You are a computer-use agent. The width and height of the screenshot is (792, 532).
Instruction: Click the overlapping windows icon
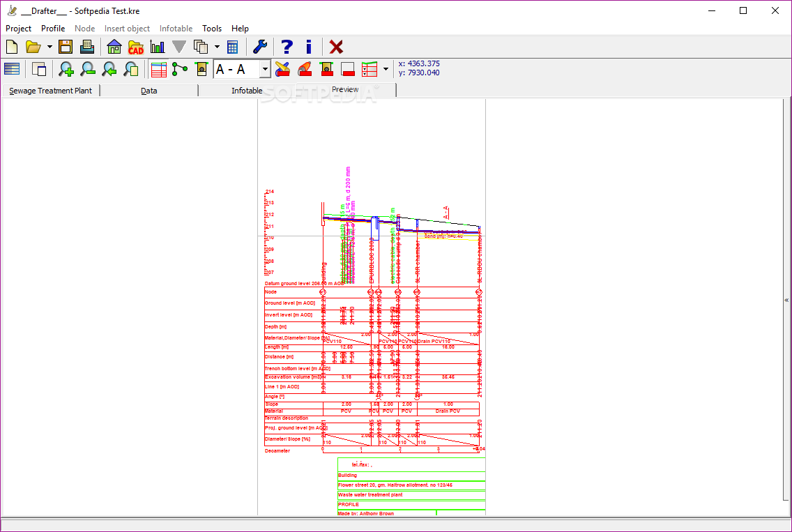click(x=39, y=69)
